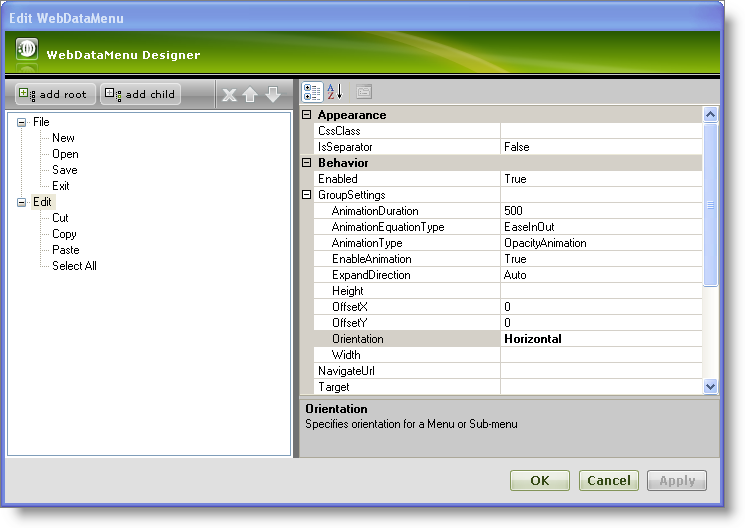Select the CssClass property name
Screen dimensions: 745x528
click(339, 131)
